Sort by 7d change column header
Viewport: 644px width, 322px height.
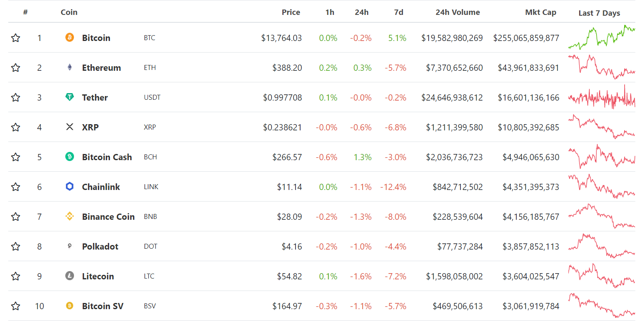399,12
